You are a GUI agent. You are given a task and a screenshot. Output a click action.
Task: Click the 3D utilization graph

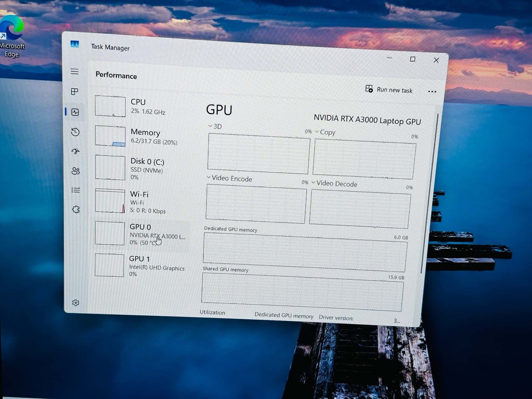click(x=259, y=153)
